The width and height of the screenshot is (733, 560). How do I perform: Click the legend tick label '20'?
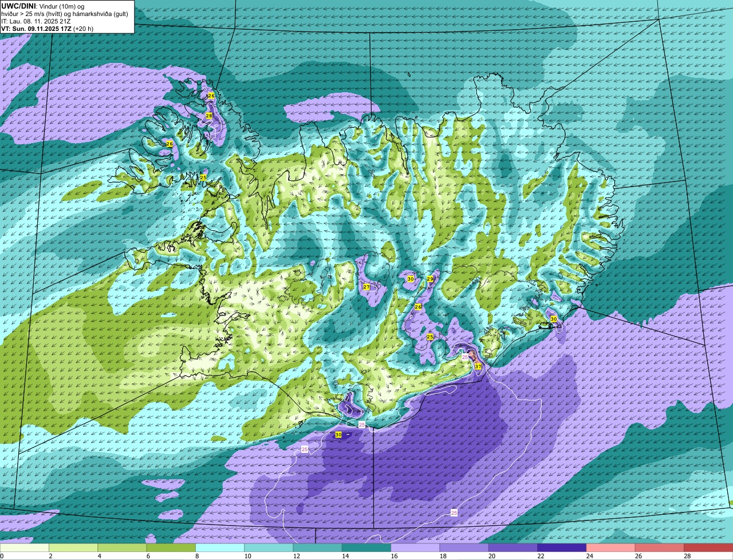491,556
